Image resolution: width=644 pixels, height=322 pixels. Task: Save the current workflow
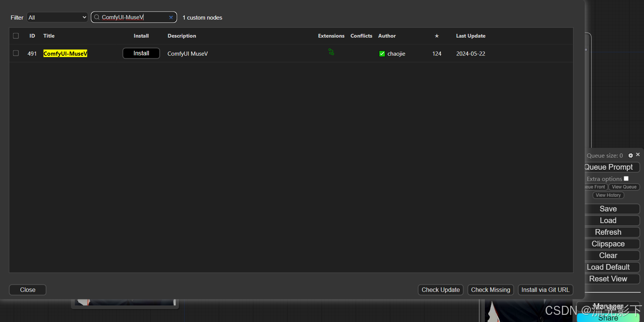pyautogui.click(x=612, y=209)
